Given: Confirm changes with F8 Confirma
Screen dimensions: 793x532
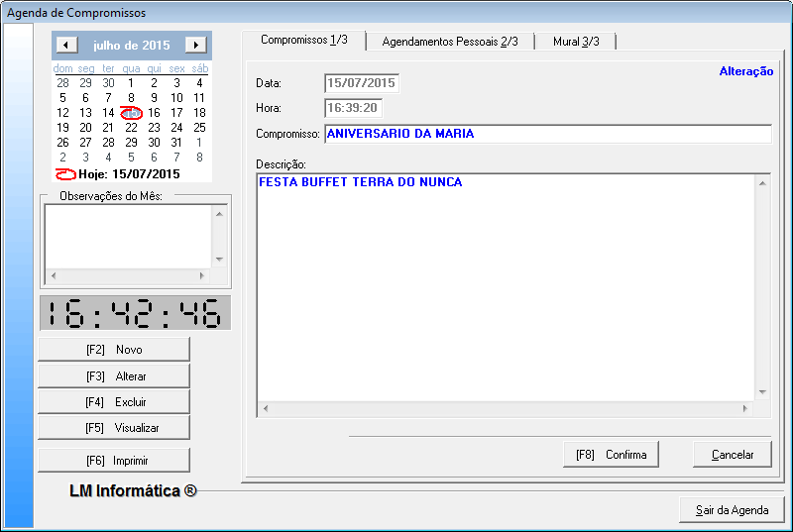Looking at the screenshot, I should point(611,455).
